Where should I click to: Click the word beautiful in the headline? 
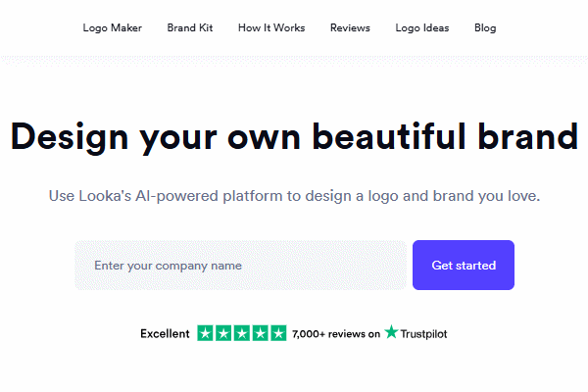tap(389, 136)
